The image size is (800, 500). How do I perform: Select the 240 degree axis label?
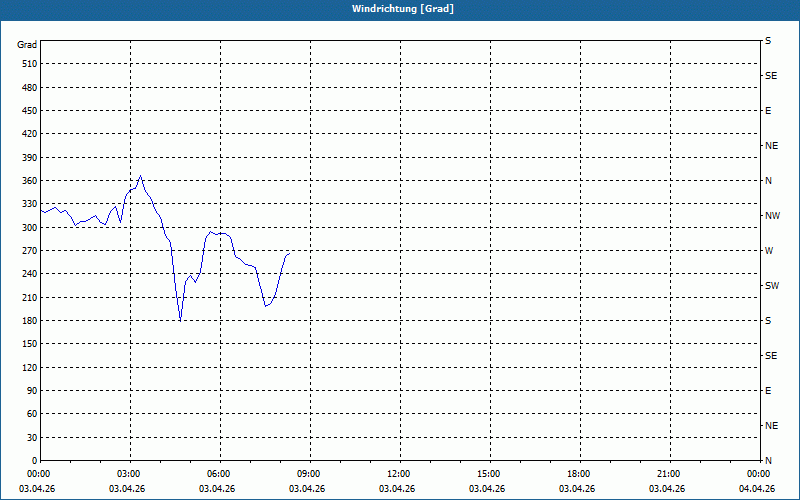click(30, 274)
